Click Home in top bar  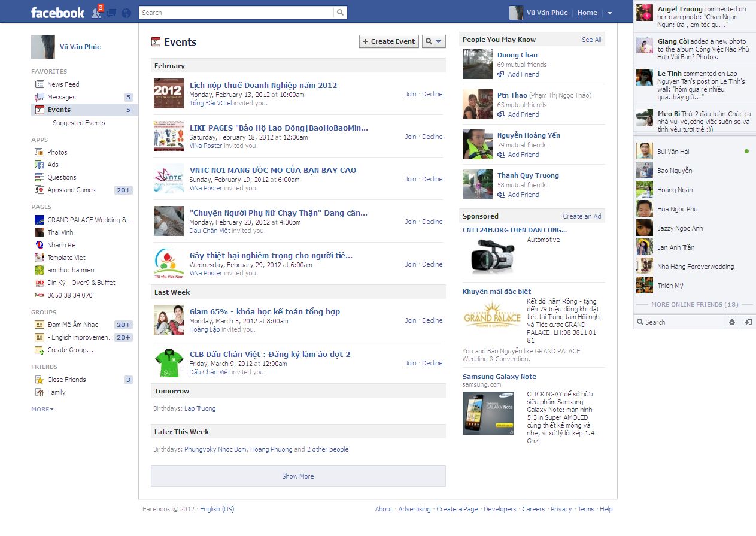(x=587, y=13)
